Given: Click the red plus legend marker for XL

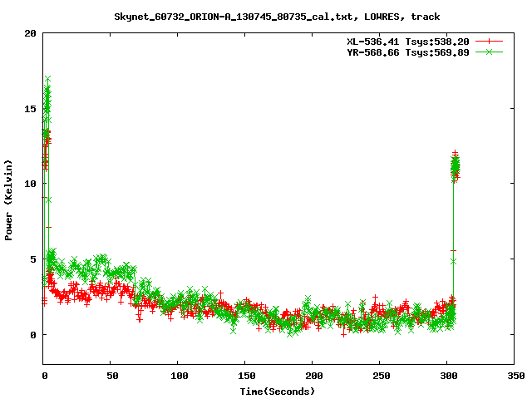Looking at the screenshot, I should point(489,42).
